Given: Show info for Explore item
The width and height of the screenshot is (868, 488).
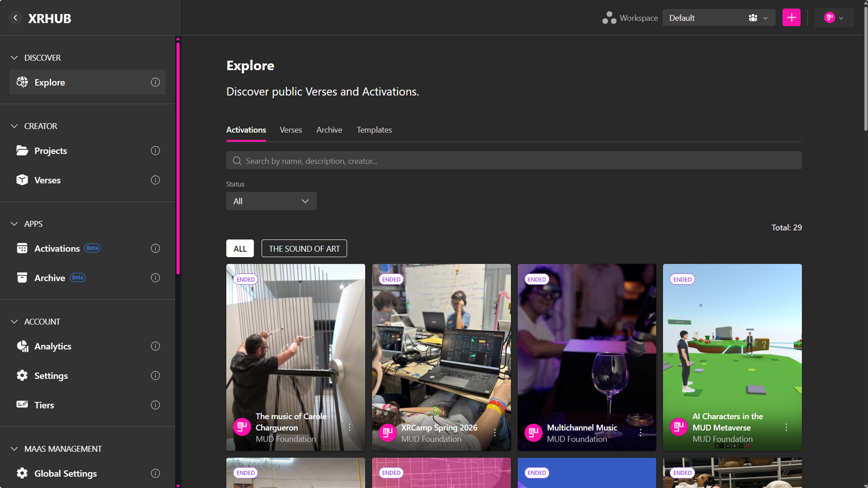Looking at the screenshot, I should [x=155, y=82].
